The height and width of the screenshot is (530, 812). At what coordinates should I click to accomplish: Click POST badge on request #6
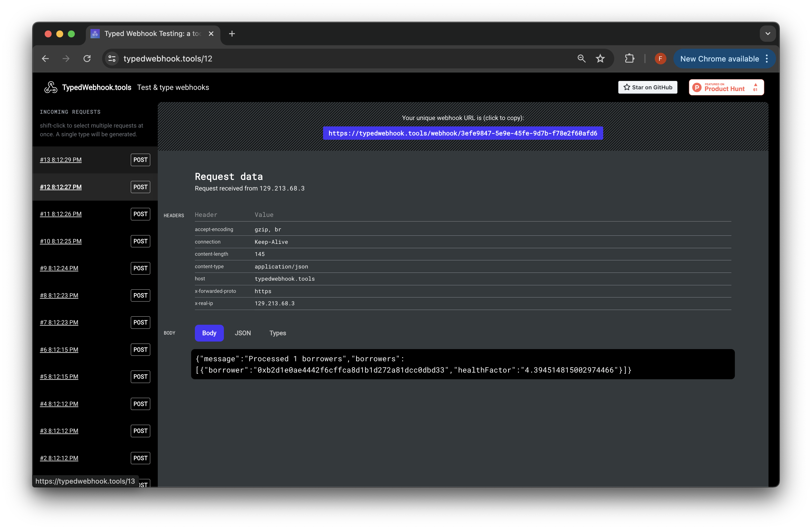(140, 350)
